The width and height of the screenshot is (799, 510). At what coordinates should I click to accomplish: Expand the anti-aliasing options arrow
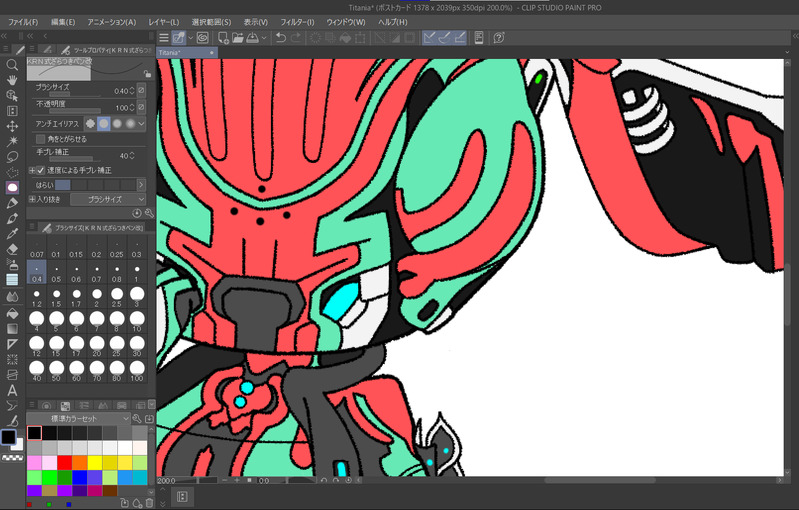(141, 123)
